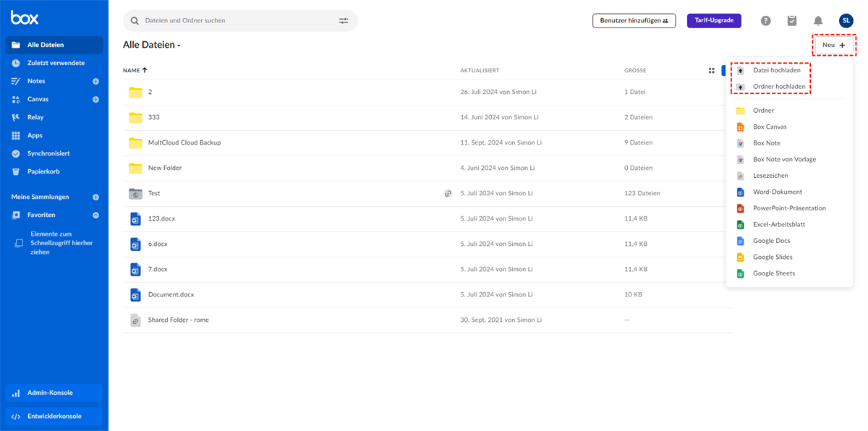868x431 pixels.
Task: Add a new note with plus icon
Action: coord(95,82)
